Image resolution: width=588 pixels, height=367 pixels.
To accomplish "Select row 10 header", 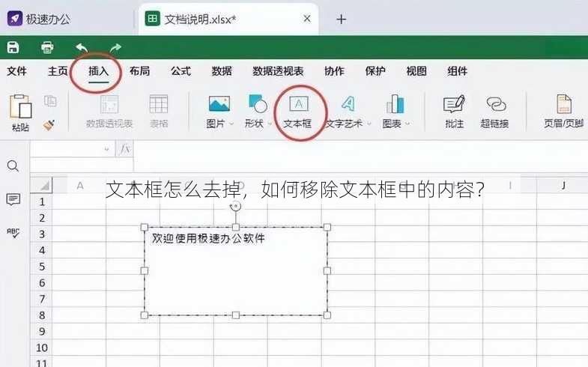I will point(42,348).
